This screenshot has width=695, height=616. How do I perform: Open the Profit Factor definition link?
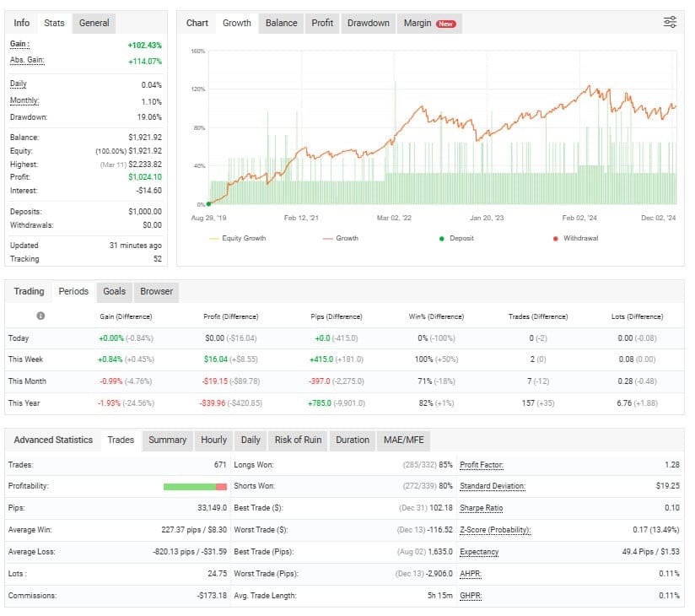pyautogui.click(x=484, y=465)
